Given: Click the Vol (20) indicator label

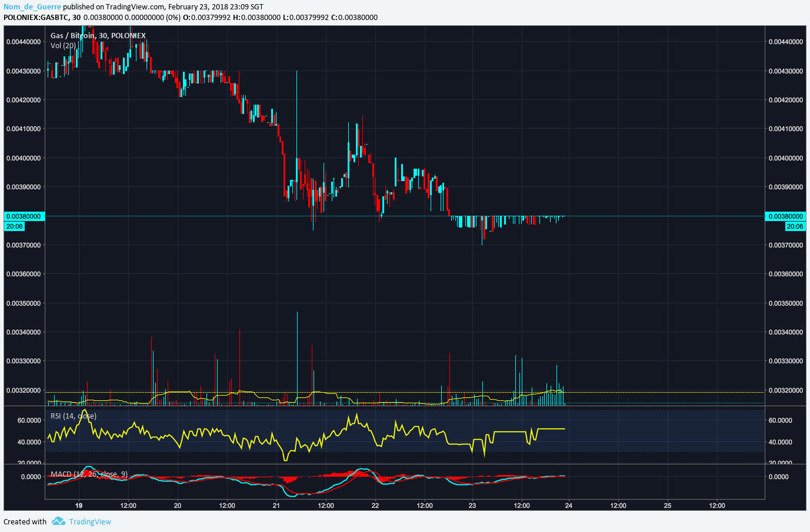Looking at the screenshot, I should (63, 46).
